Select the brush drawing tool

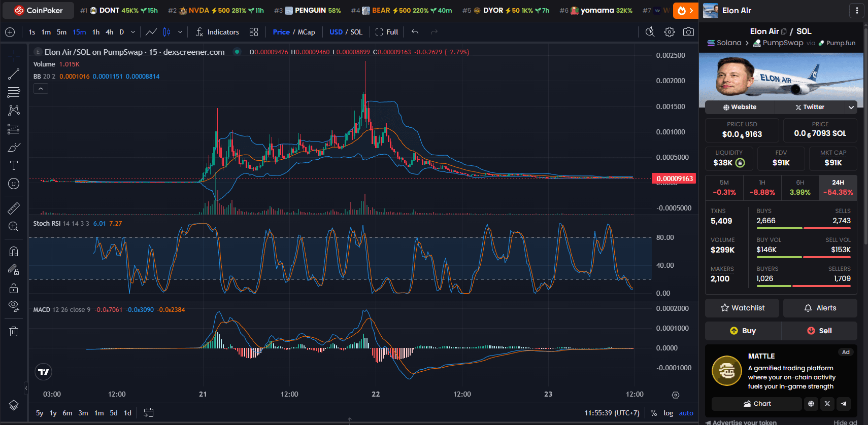(x=14, y=147)
